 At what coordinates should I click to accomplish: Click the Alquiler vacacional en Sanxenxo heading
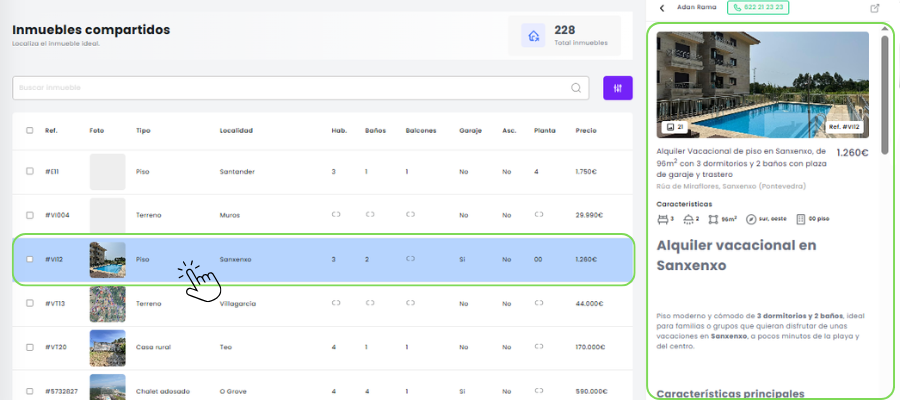736,255
